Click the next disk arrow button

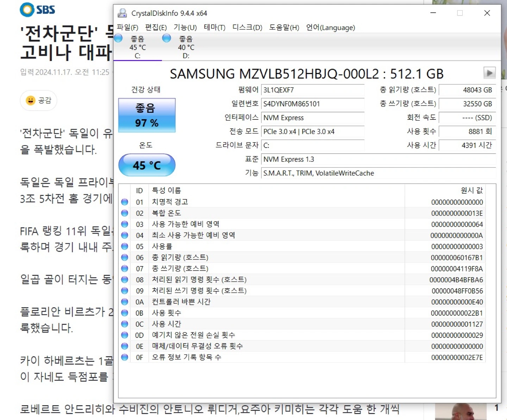point(489,73)
